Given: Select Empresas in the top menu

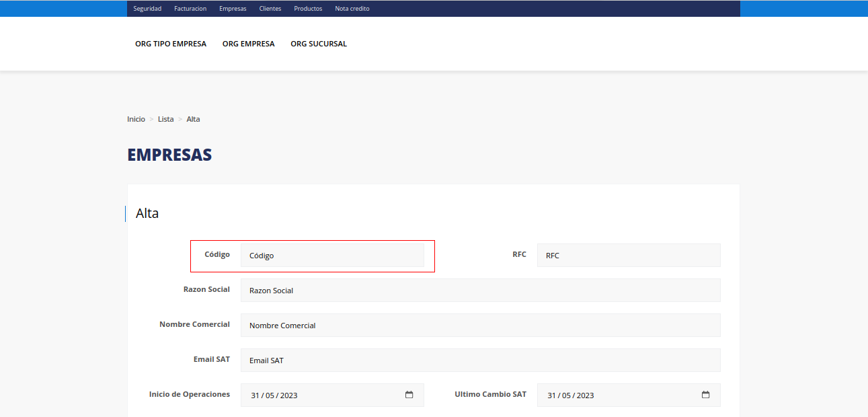Looking at the screenshot, I should pyautogui.click(x=233, y=9).
